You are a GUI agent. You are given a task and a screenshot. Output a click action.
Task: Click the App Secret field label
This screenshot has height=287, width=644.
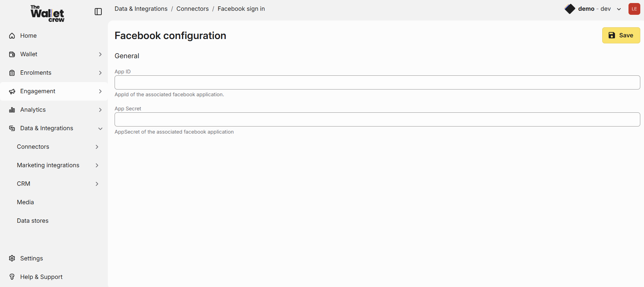(128, 109)
